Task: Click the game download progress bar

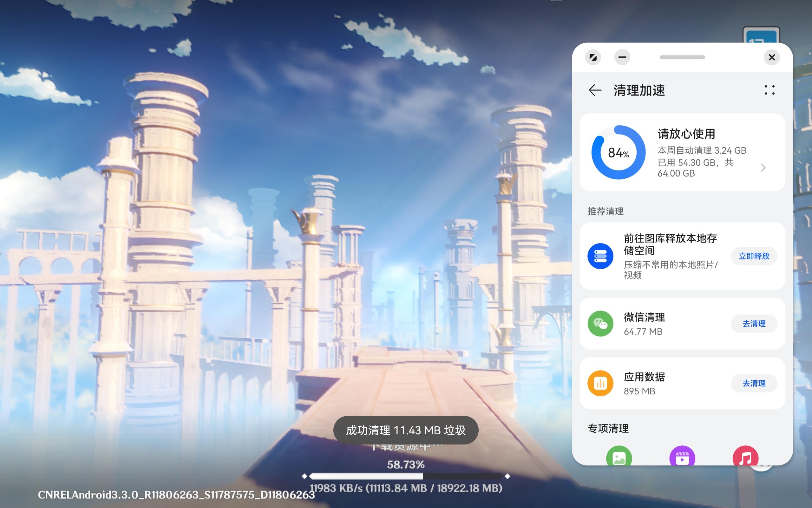Action: (x=406, y=476)
